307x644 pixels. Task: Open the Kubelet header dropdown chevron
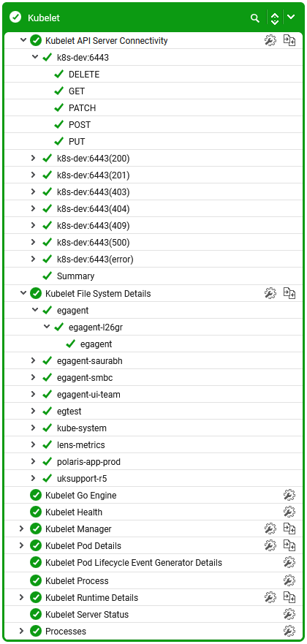pyautogui.click(x=291, y=18)
